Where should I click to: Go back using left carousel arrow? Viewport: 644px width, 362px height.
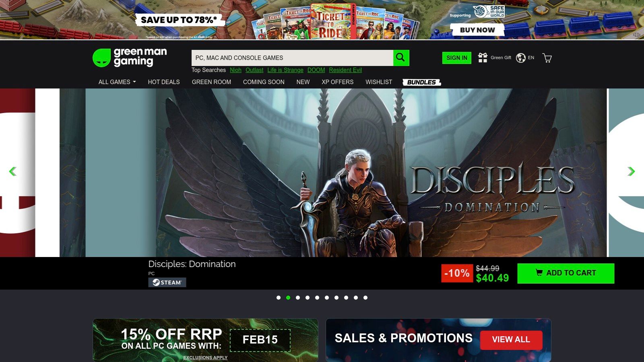pyautogui.click(x=13, y=171)
